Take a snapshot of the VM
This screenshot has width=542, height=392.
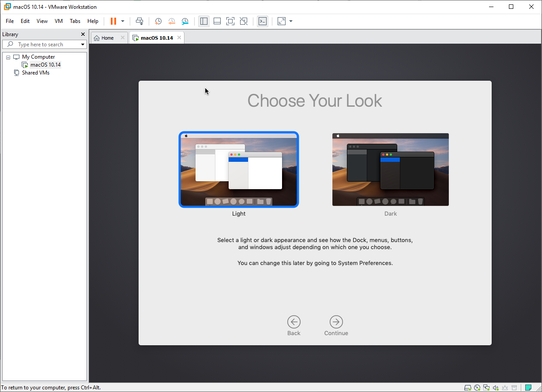[158, 21]
